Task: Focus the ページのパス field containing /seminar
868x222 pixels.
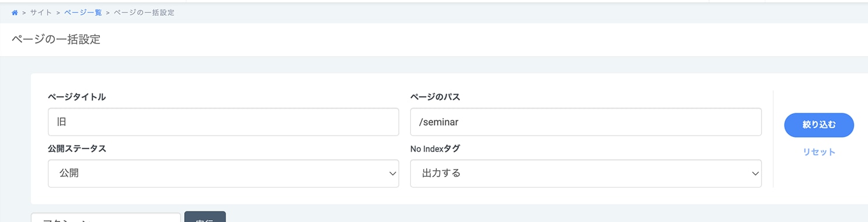Action: pos(586,122)
